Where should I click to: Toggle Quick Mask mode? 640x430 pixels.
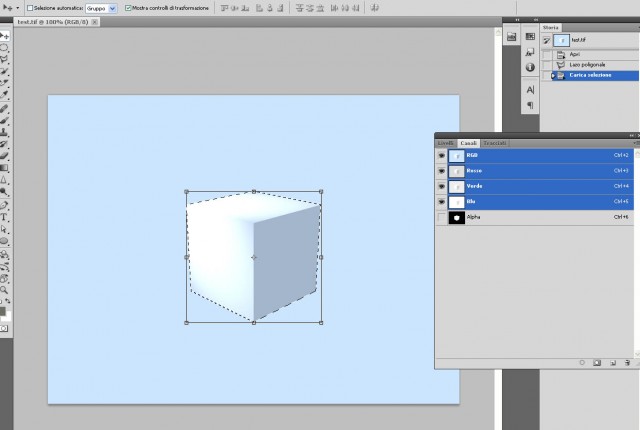(x=4, y=328)
